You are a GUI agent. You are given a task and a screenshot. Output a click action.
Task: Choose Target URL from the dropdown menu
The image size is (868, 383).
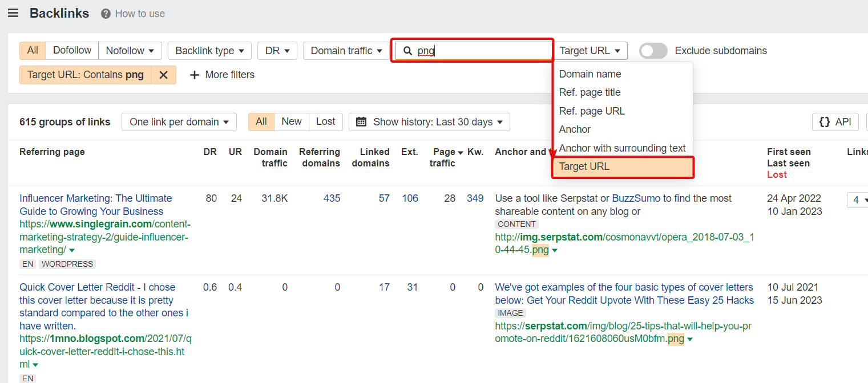[623, 167]
